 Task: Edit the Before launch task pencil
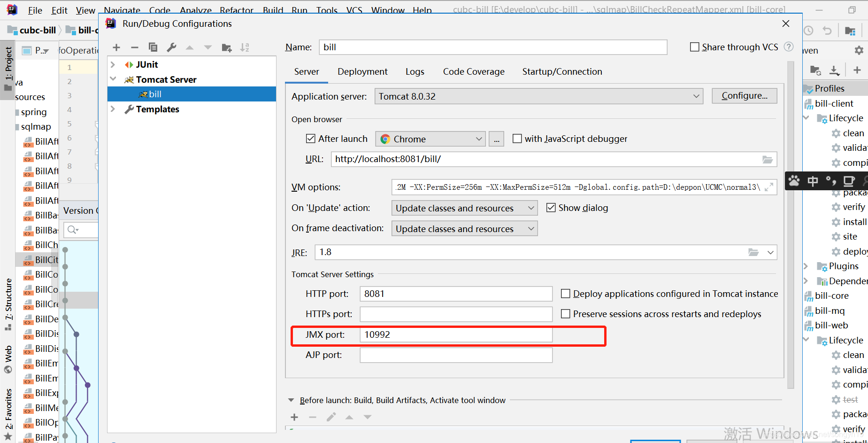tap(331, 417)
